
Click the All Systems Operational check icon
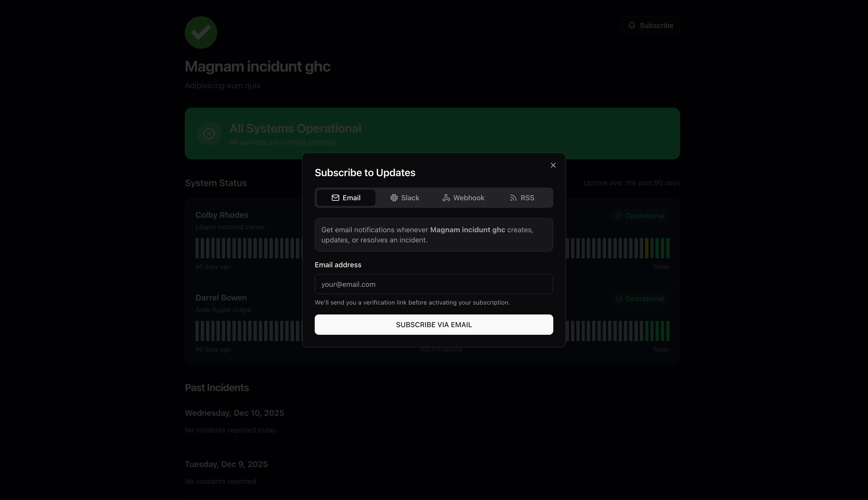[209, 133]
